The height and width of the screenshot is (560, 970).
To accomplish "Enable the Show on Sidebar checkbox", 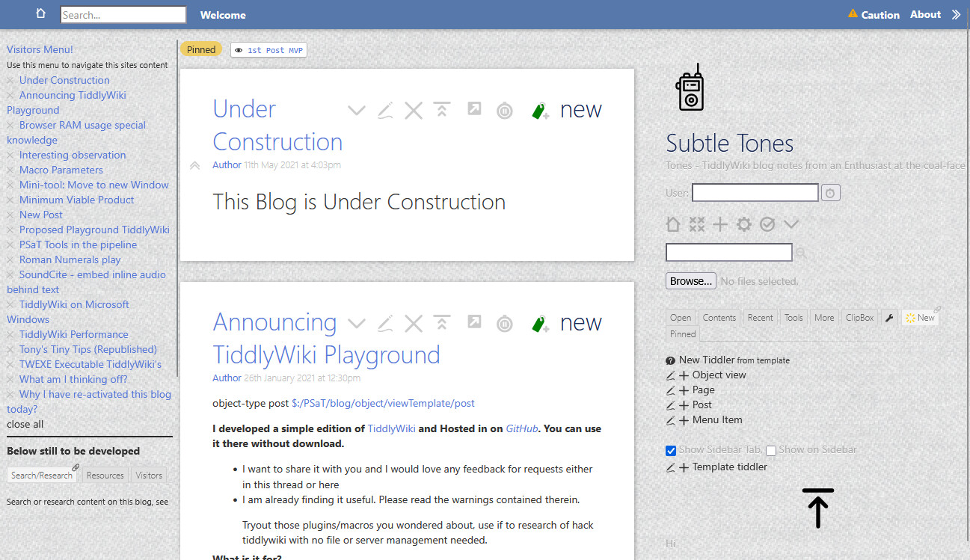I will point(771,451).
